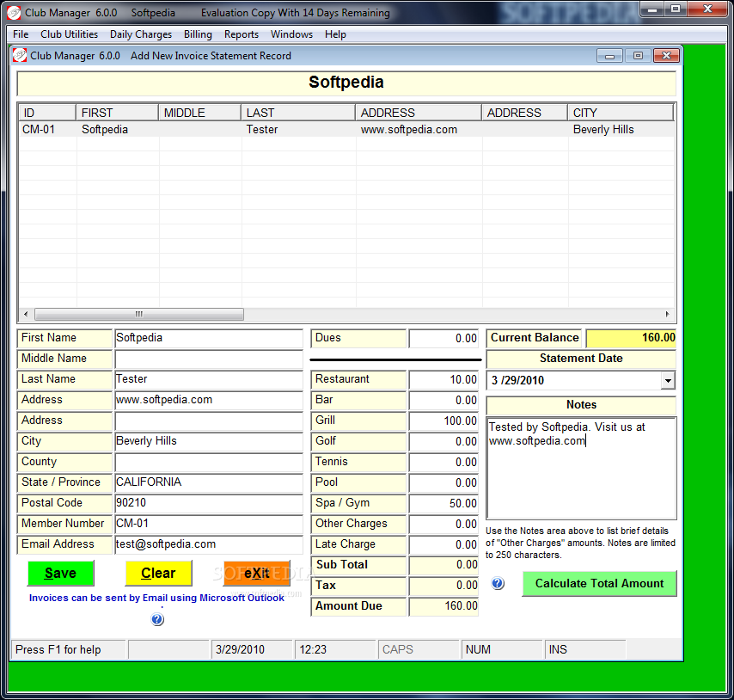Viewport: 734px width, 700px height.
Task: Click the Pool amount field
Action: pos(443,482)
